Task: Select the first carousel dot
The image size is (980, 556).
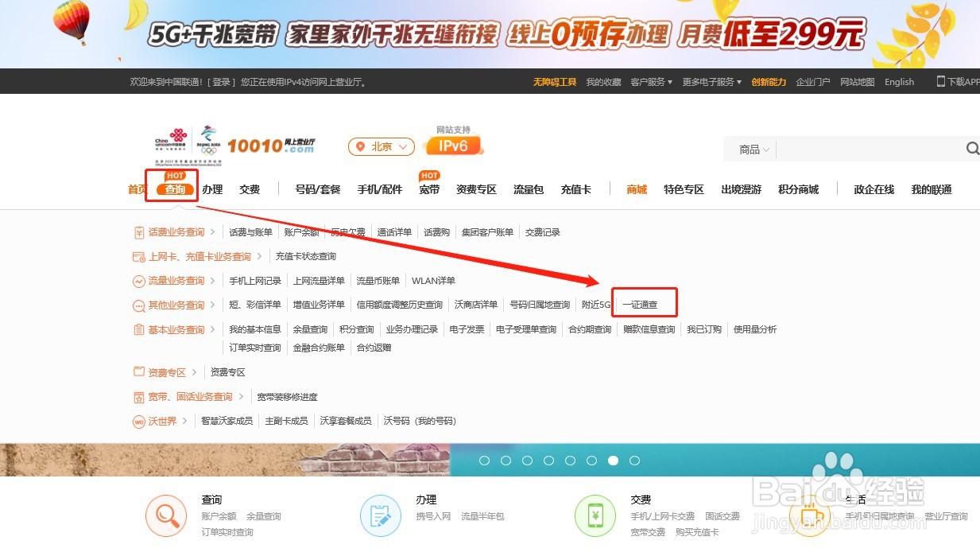Action: [x=484, y=461]
